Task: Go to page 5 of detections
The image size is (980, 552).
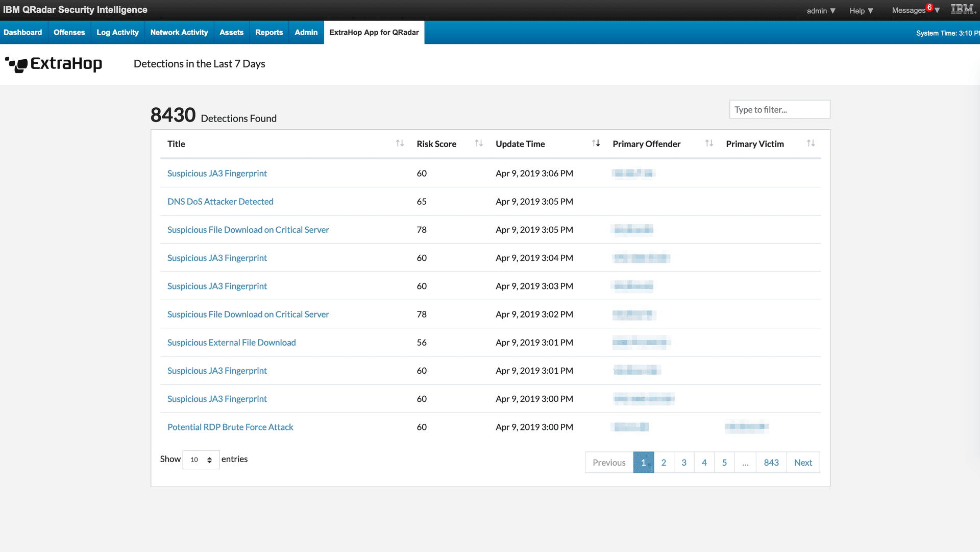Action: click(724, 462)
